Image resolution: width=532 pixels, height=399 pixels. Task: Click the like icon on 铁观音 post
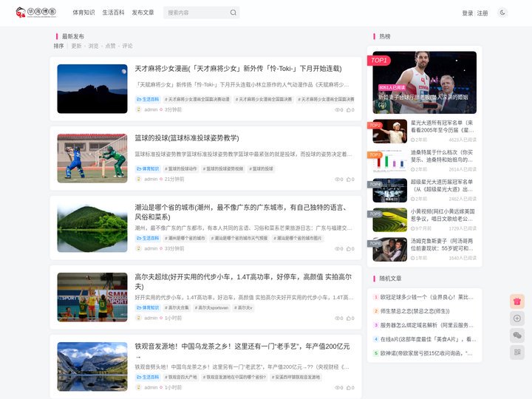coord(348,387)
